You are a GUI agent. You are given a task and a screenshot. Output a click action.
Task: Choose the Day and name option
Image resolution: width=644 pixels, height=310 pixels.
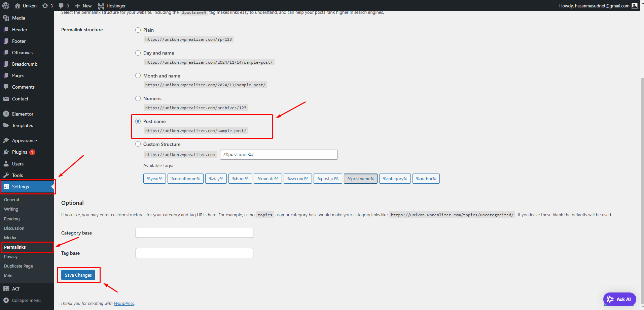pos(138,53)
